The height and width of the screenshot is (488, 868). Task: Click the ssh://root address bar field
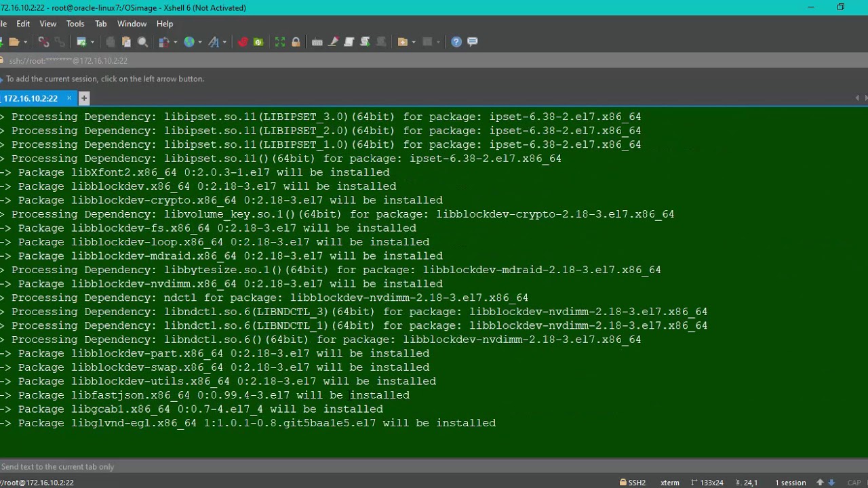[x=434, y=60]
